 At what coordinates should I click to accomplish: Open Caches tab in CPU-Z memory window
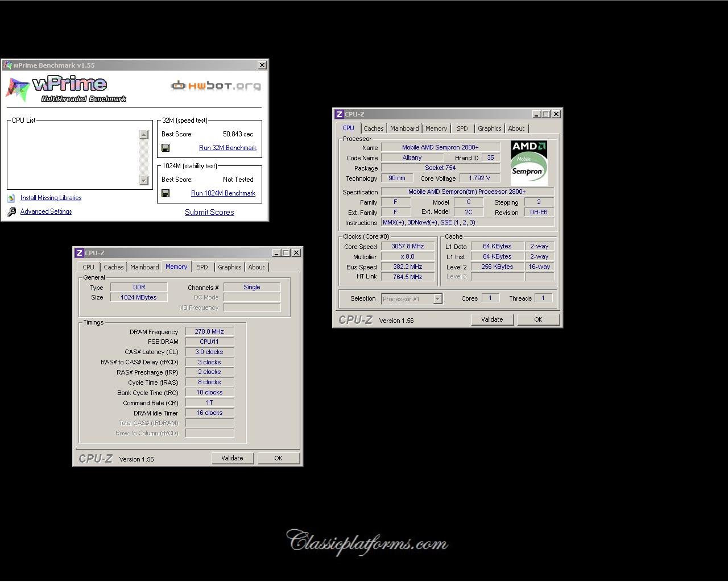114,267
